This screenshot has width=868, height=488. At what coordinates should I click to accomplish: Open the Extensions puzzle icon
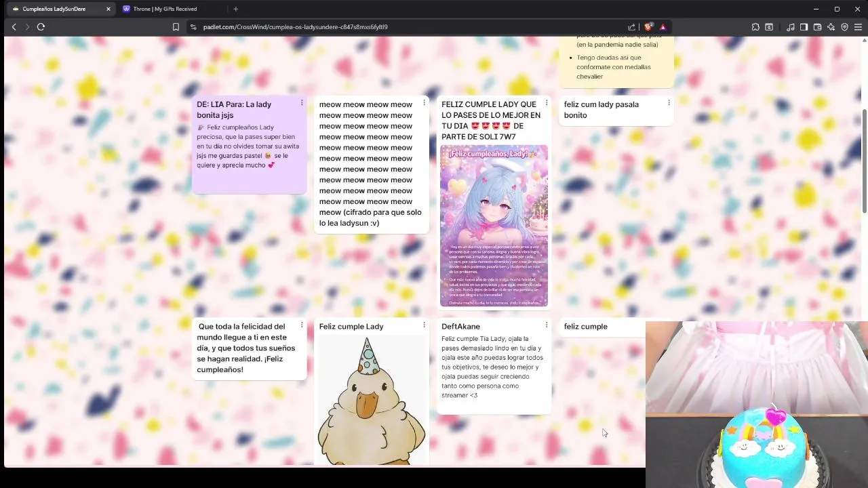click(755, 27)
